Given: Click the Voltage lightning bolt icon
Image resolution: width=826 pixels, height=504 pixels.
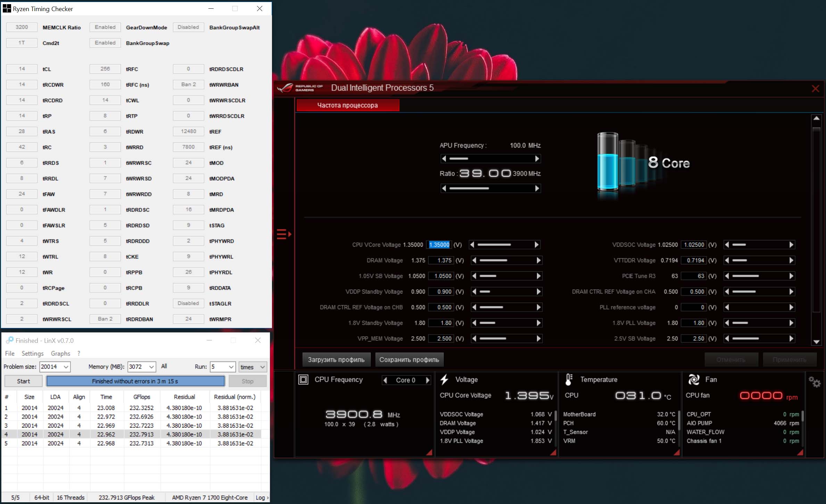Looking at the screenshot, I should tap(444, 380).
